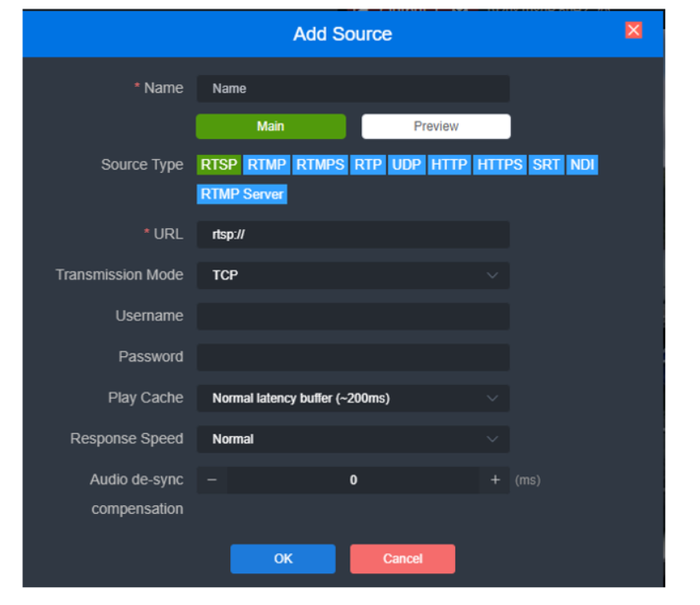Open the Play Cache latency buffer dropdown
Image resolution: width=700 pixels, height=605 pixels.
[353, 399]
